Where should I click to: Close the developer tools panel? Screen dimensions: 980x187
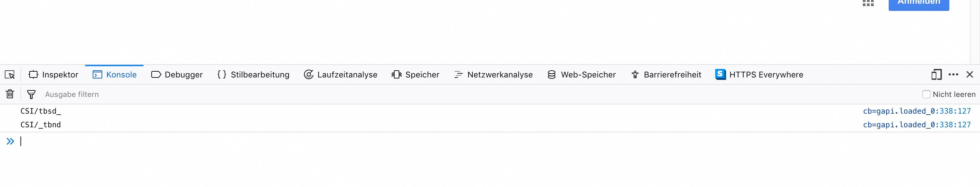[x=970, y=75]
